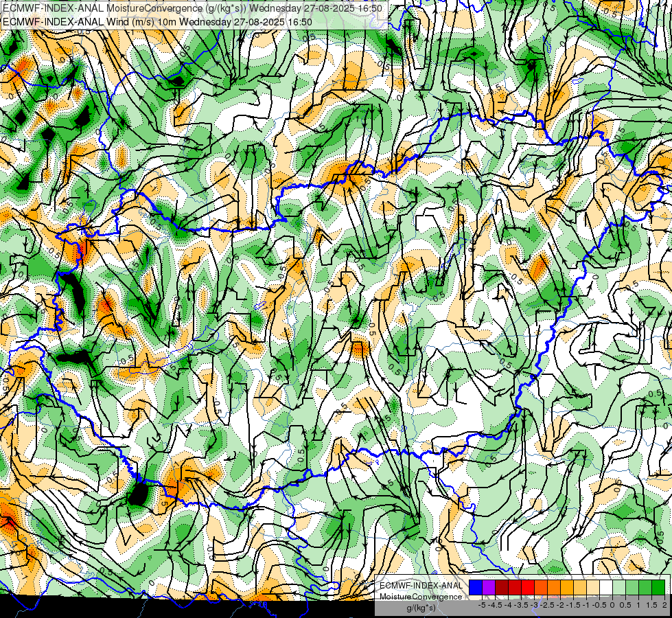Click the 0.5 legend scale value
Image resolution: width=672 pixels, height=618 pixels.
click(x=625, y=605)
